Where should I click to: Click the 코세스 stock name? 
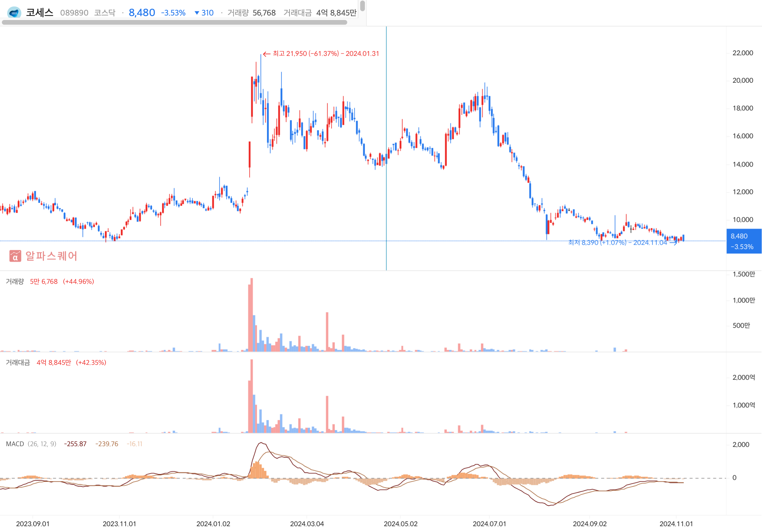pyautogui.click(x=39, y=13)
